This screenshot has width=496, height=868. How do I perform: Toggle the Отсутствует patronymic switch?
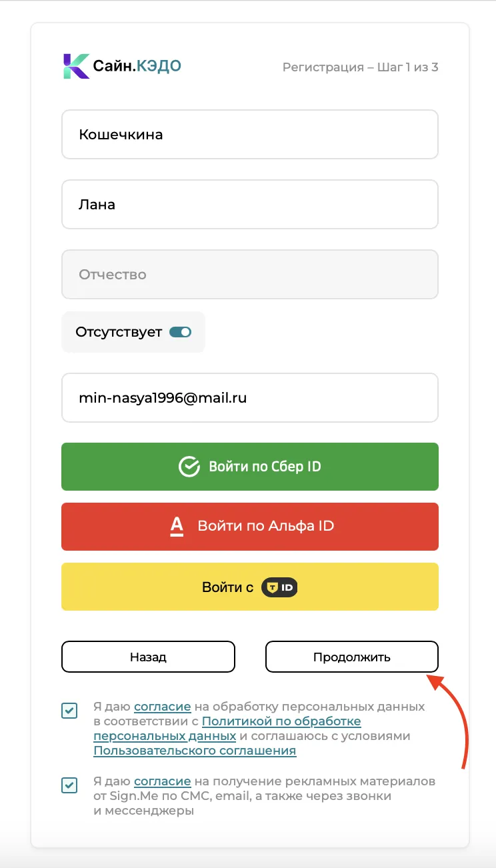tap(180, 332)
